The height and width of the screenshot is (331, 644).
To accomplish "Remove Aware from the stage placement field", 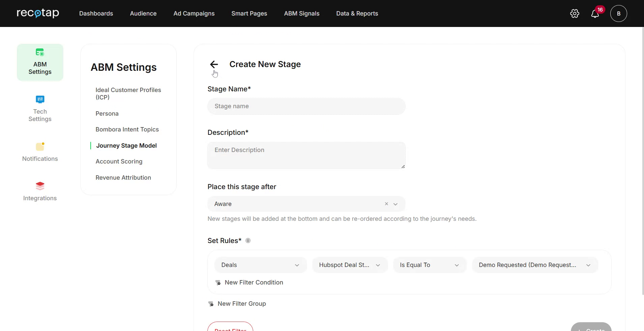I will (x=386, y=204).
